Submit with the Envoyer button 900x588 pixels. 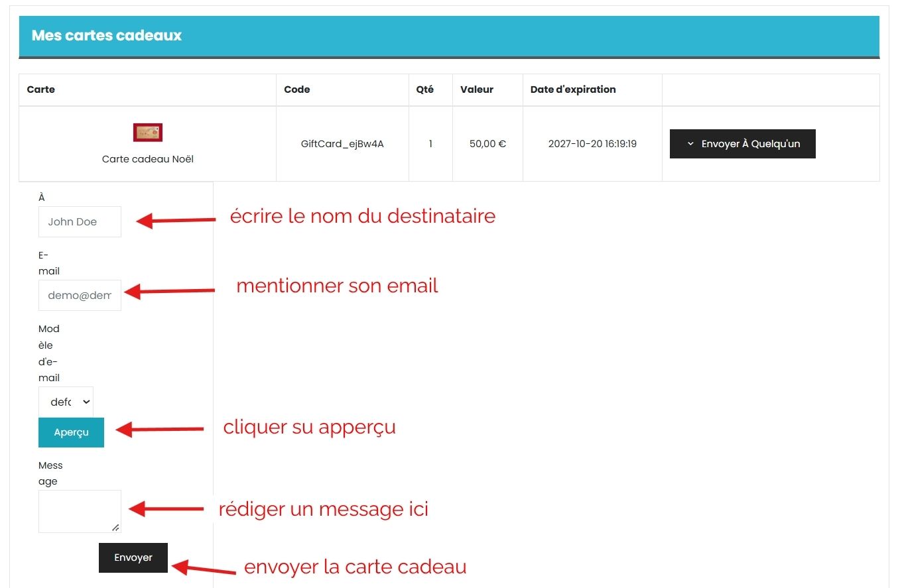coord(133,558)
